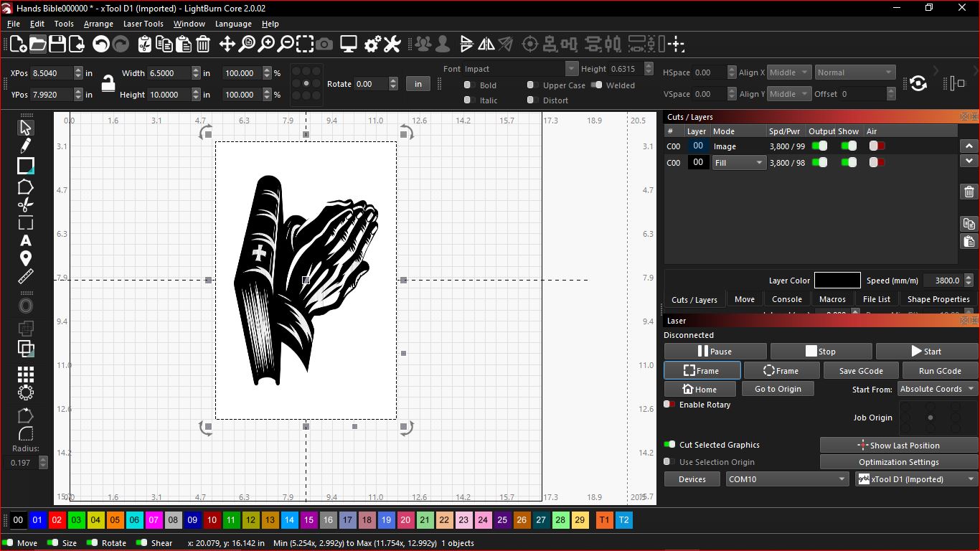Click the Save Project floppy icon
Screen dimensions: 980x551
[57, 44]
